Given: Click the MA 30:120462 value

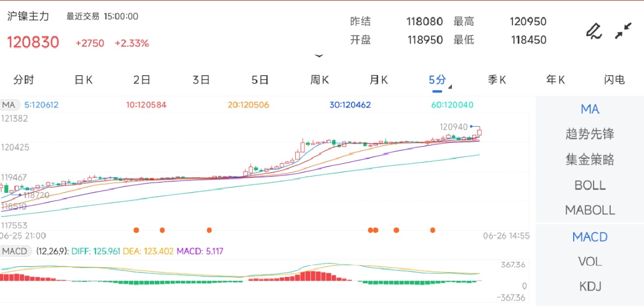Looking at the screenshot, I should [350, 105].
